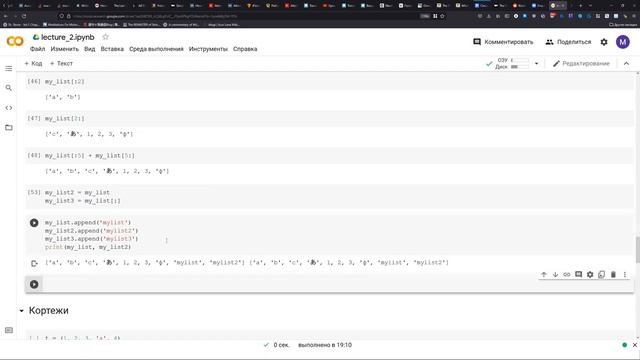Open the Вид menu
The image size is (640, 360).
pyautogui.click(x=89, y=49)
